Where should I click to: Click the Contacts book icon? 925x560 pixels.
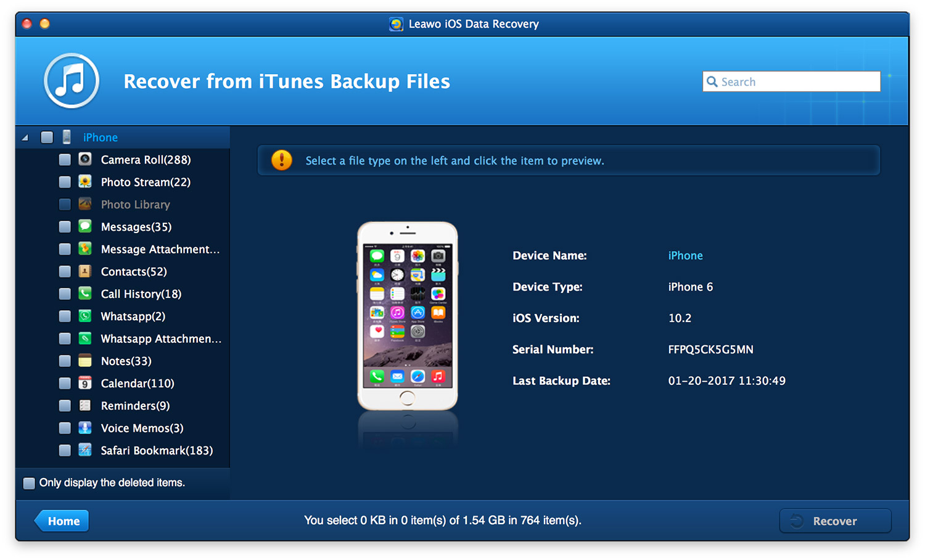point(85,271)
